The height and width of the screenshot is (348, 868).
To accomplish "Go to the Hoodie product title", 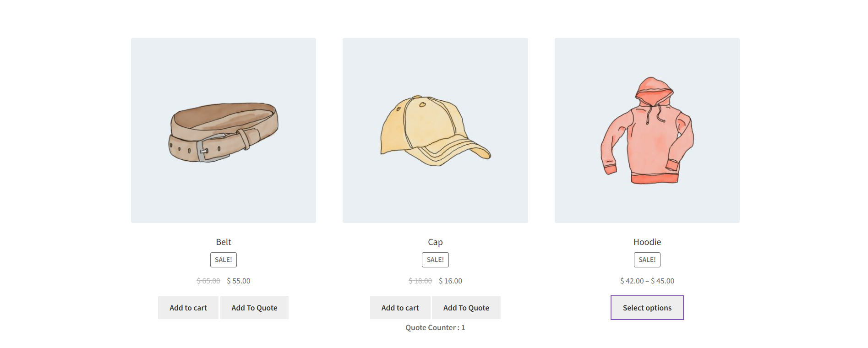I will point(647,242).
